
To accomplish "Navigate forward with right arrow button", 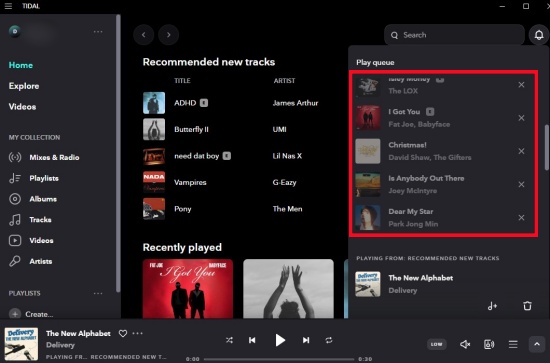I will click(x=168, y=35).
